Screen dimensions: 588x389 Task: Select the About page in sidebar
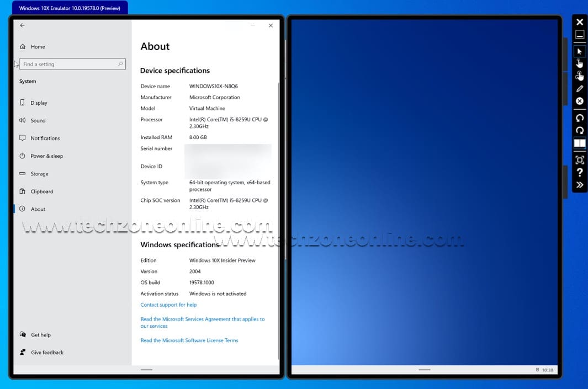pos(38,209)
